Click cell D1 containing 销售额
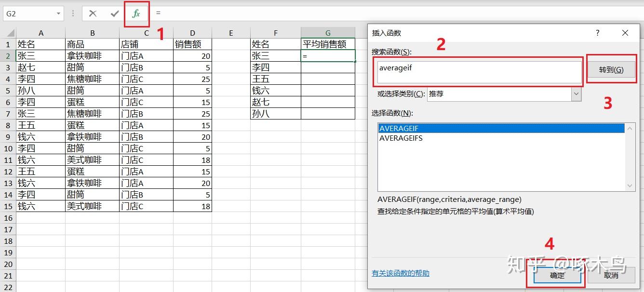Viewport: 644px width, 292px height. 193,44
